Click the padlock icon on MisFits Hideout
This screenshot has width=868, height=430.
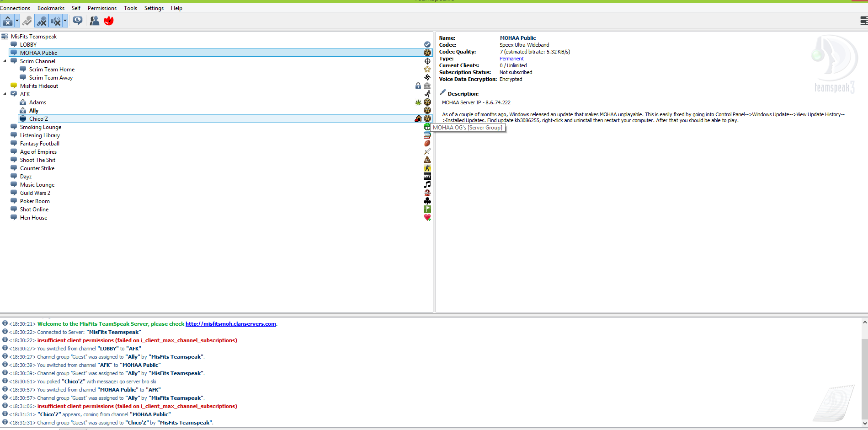coord(418,86)
